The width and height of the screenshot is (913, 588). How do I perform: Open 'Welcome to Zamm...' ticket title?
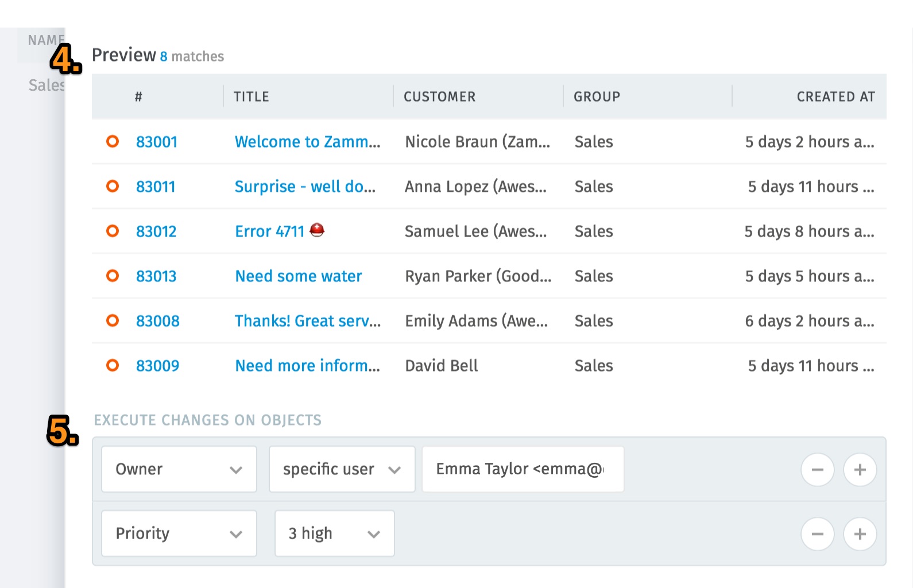click(x=308, y=142)
